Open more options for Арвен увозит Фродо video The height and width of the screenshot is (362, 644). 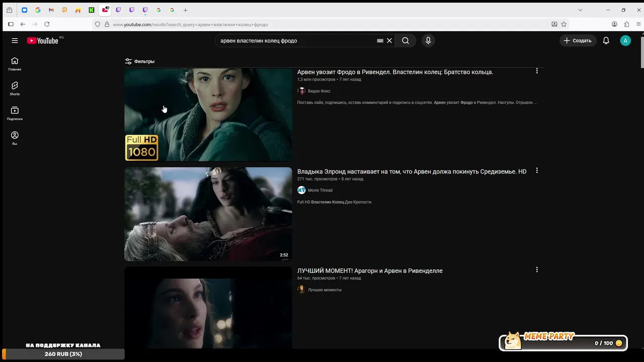tap(537, 71)
